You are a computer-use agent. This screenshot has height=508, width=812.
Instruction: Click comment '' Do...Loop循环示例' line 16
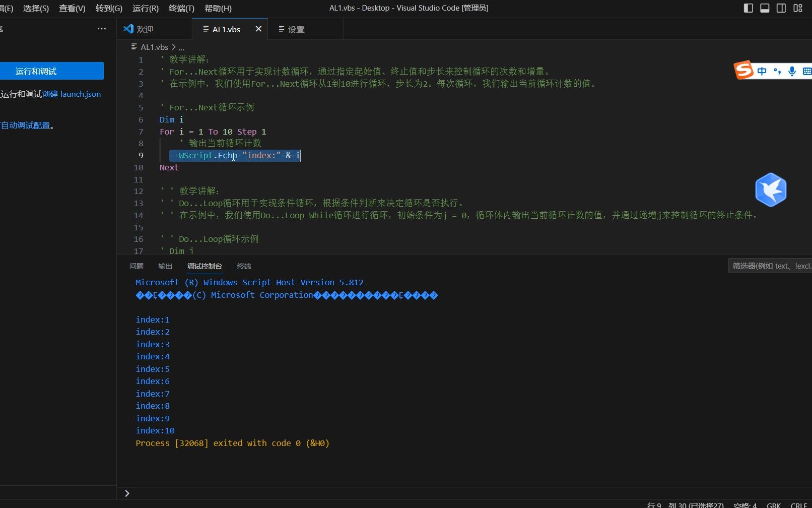(x=209, y=239)
